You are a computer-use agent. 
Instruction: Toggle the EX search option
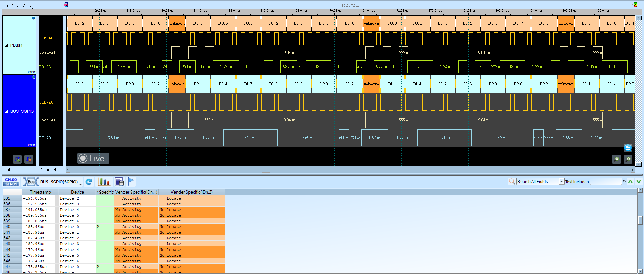click(x=624, y=181)
